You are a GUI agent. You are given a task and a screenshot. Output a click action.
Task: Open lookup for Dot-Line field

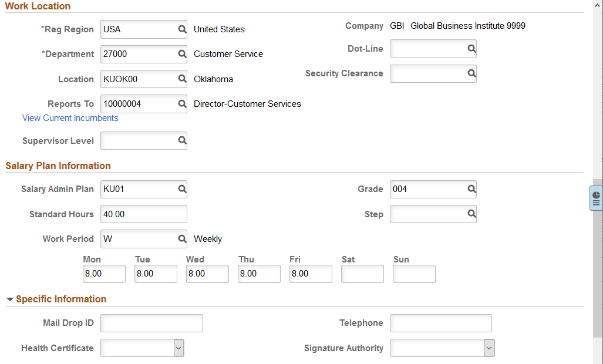471,48
